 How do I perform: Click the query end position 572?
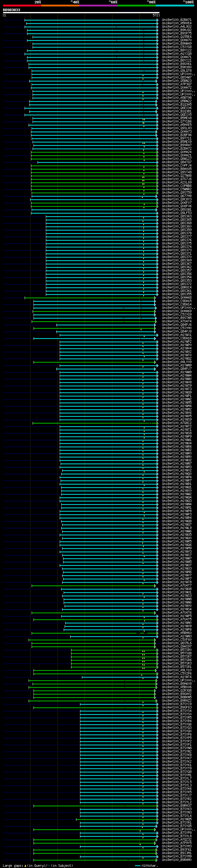point(155,15)
